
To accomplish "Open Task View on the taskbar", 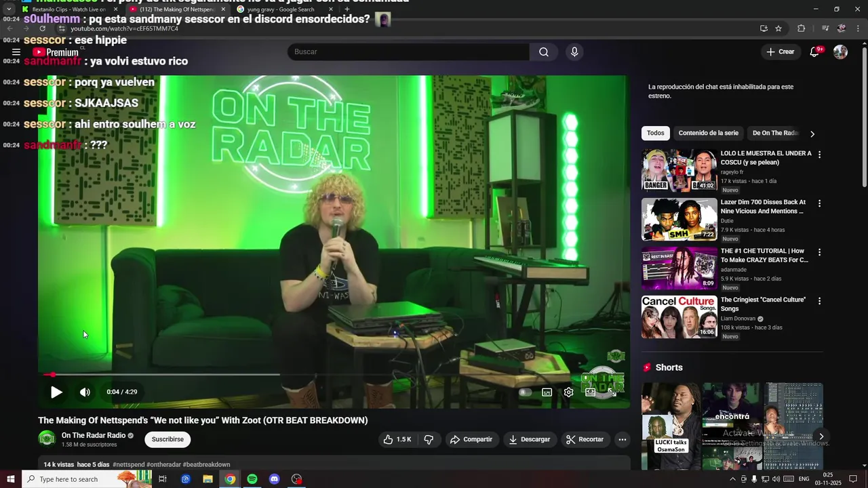I will (x=163, y=479).
